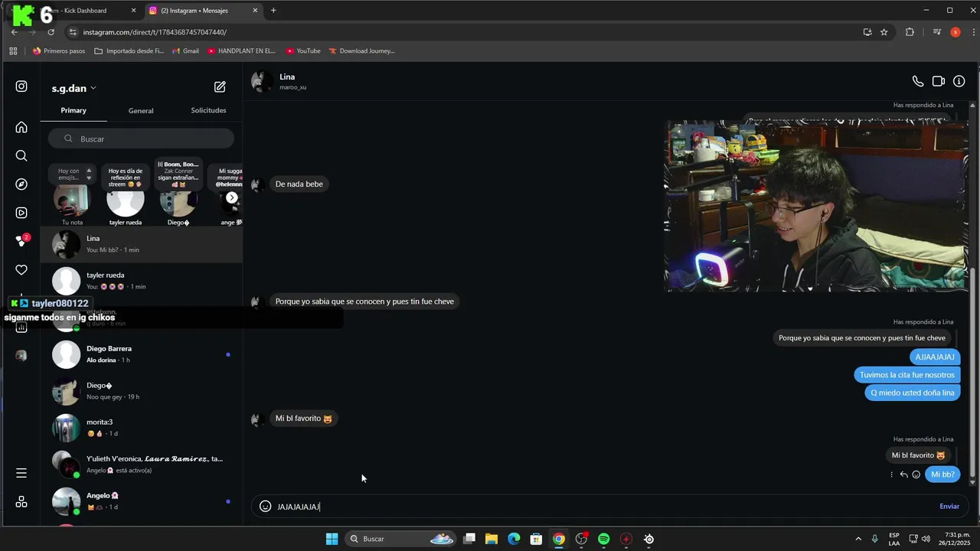
Task: Open emoji picker in message box
Action: pyautogui.click(x=265, y=506)
